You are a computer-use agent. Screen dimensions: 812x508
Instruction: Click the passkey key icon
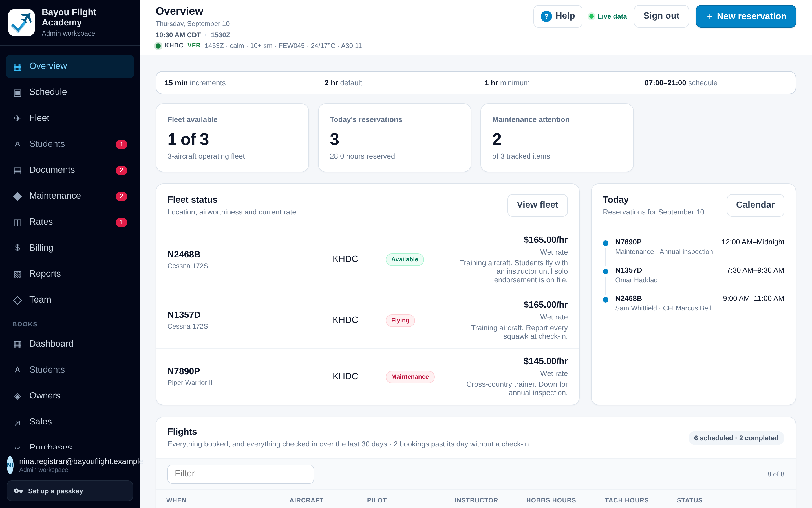(x=18, y=491)
